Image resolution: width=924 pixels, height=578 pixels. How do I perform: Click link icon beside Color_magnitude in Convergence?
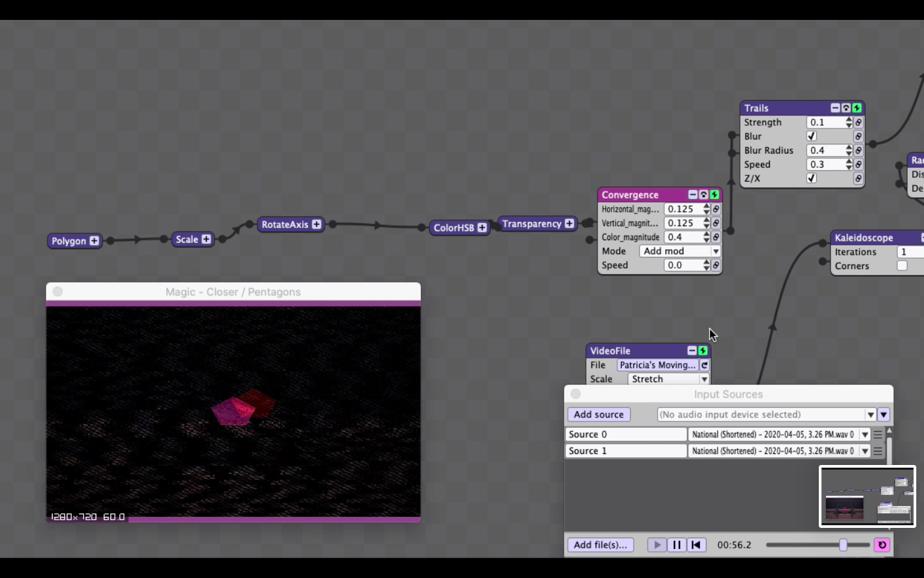pyautogui.click(x=716, y=237)
